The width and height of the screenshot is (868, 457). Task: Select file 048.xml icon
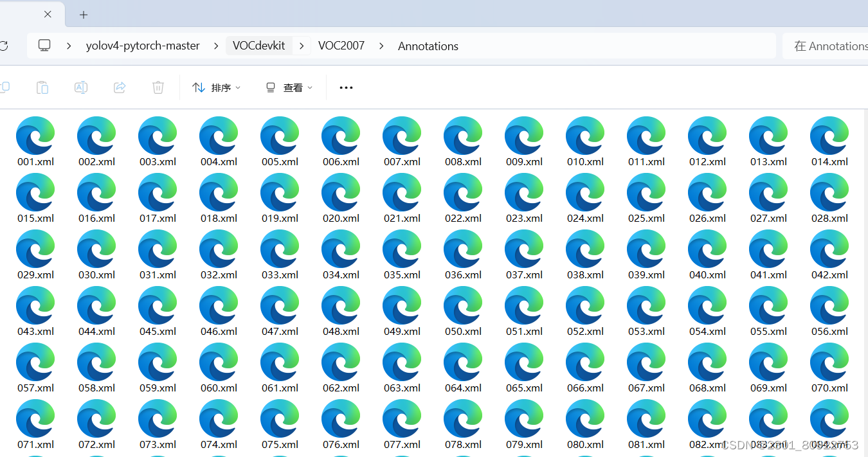(341, 305)
